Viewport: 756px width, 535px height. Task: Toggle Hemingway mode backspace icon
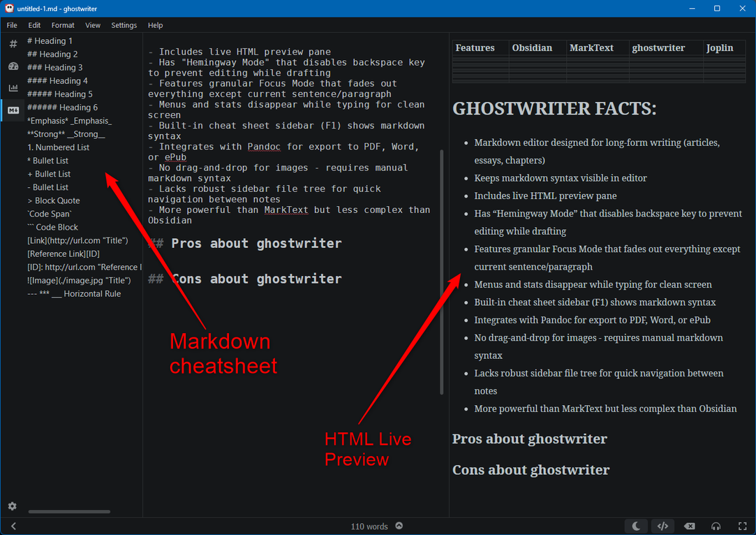(690, 526)
